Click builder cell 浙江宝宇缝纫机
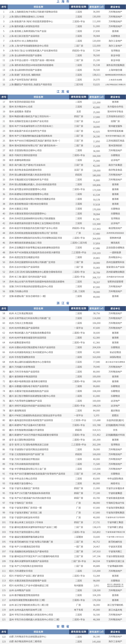The height and width of the screenshot is (644, 126). (115, 605)
